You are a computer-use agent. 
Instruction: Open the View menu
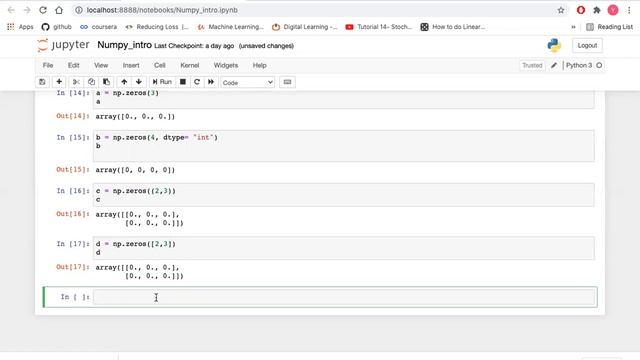click(x=101, y=65)
